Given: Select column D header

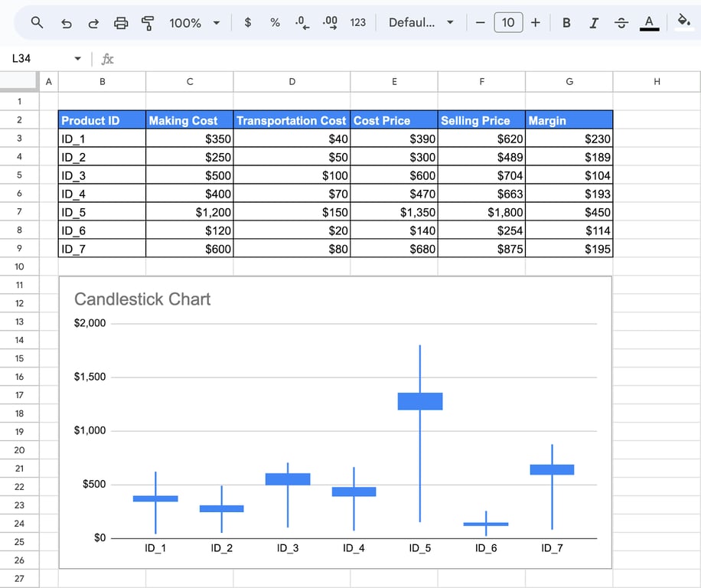Looking at the screenshot, I should (292, 81).
